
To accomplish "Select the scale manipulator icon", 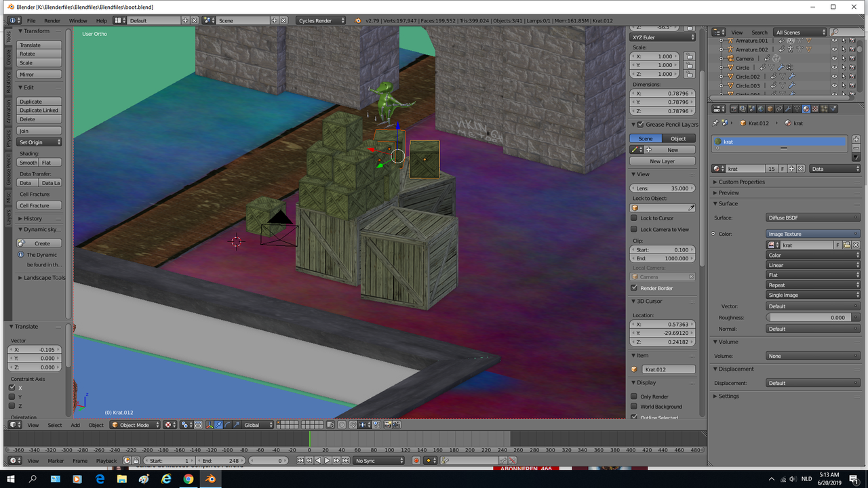I will [236, 425].
